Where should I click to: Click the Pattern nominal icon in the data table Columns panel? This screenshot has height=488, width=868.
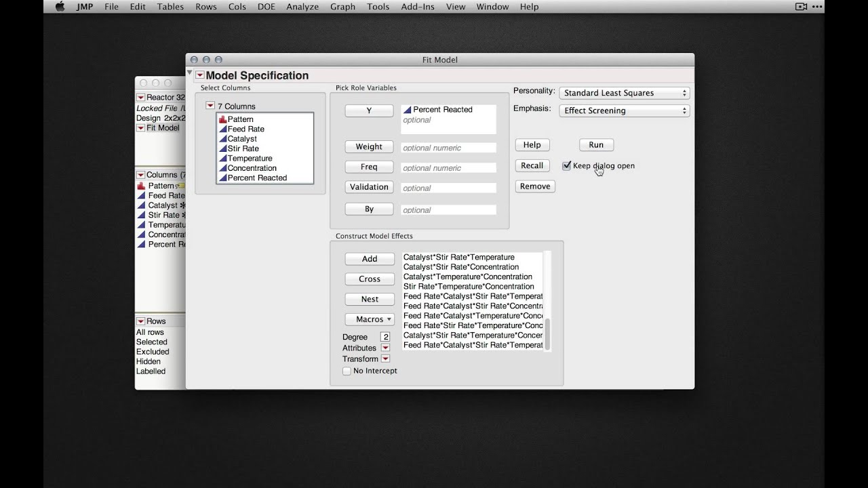pos(141,186)
